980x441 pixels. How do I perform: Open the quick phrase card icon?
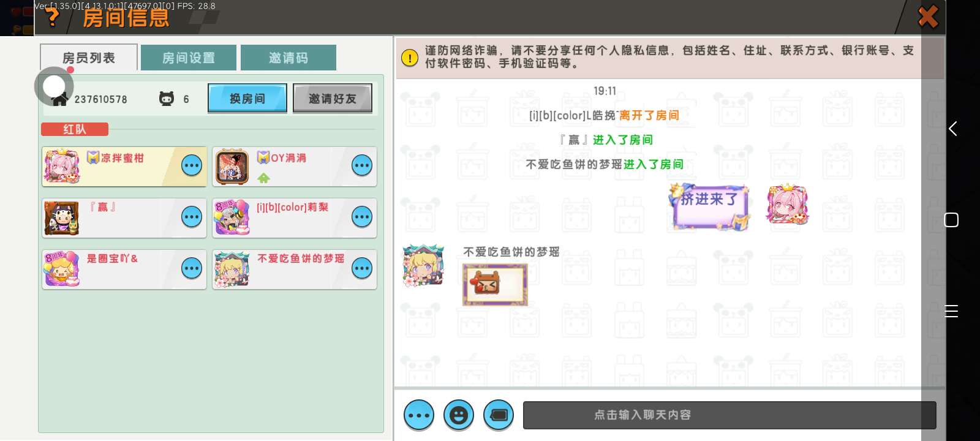(x=499, y=415)
